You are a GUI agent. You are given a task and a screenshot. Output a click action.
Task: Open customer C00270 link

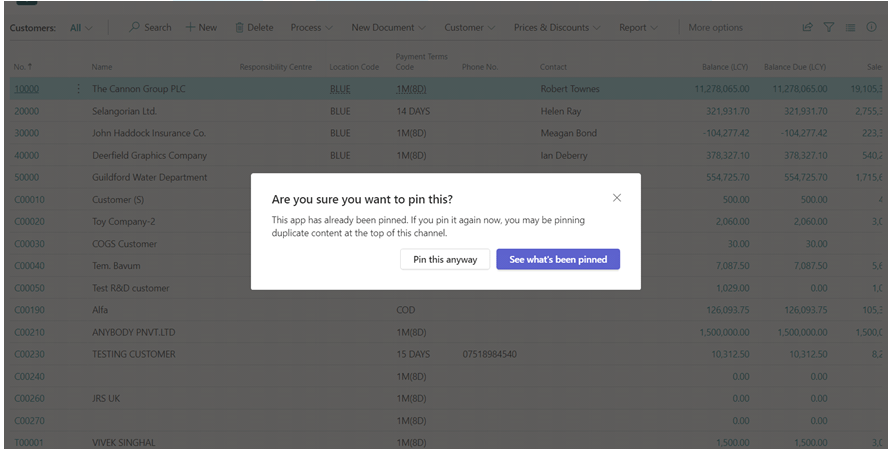tap(29, 420)
